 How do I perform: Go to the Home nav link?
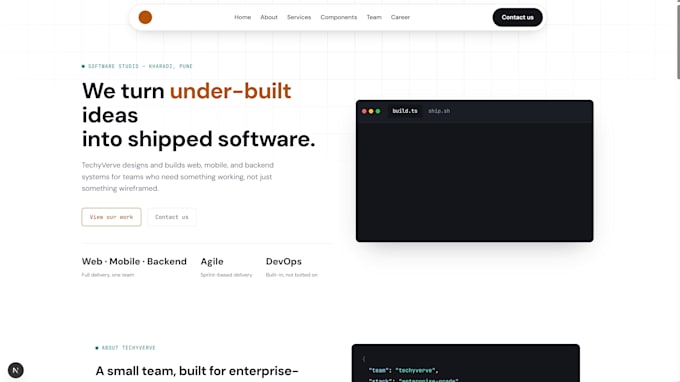[242, 17]
